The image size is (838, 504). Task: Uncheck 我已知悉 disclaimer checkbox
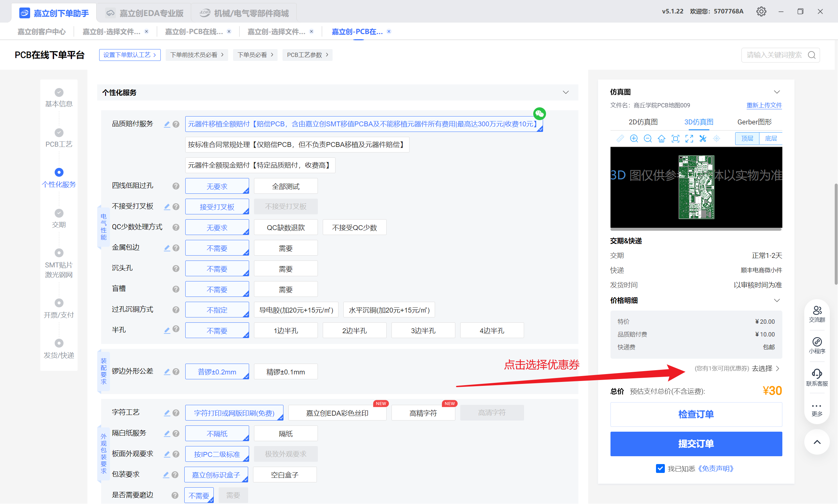tap(660, 468)
